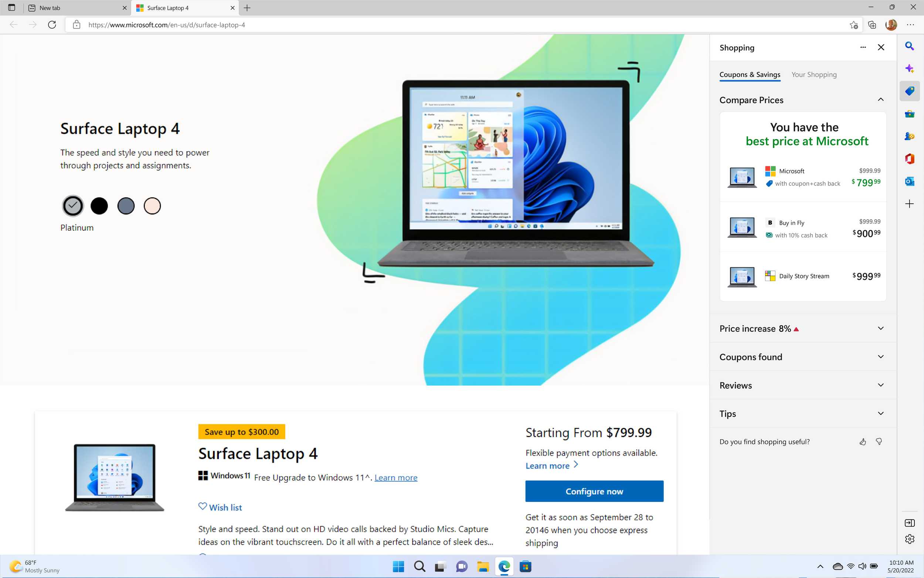924x578 pixels.
Task: Open Microsoft Store from the taskbar
Action: tap(525, 566)
